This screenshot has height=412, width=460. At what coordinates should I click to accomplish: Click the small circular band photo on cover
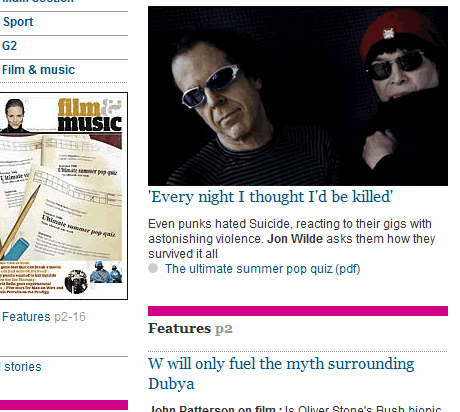click(x=76, y=282)
